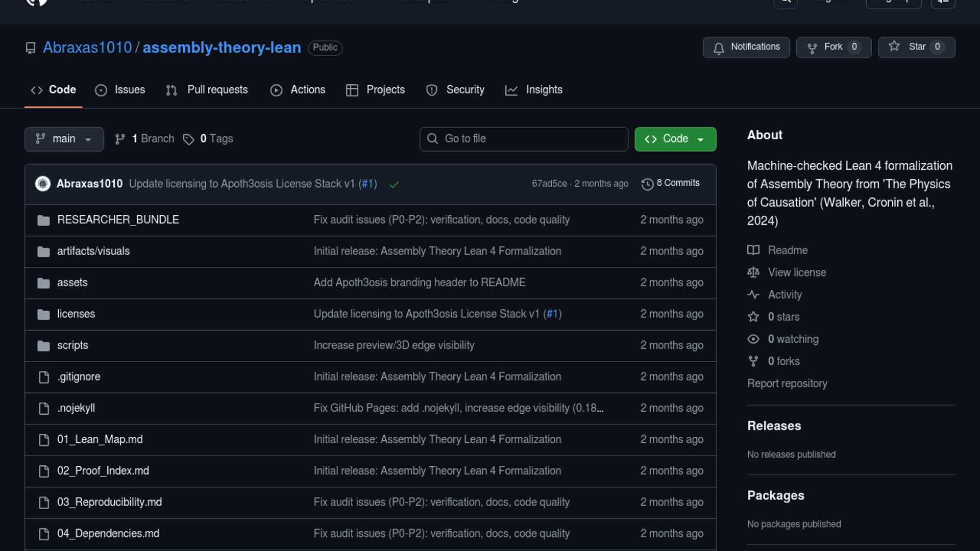Star the assembly-theory-lean repository

pos(916,47)
